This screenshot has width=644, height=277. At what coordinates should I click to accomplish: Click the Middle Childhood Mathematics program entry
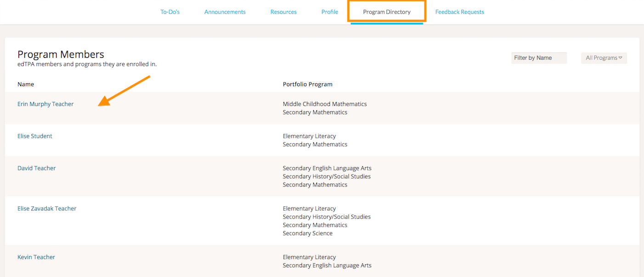[325, 104]
